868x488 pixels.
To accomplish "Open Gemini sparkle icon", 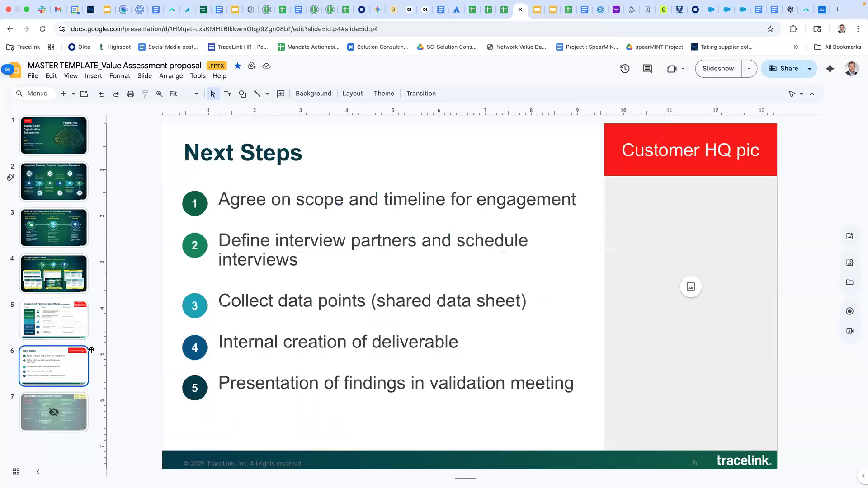I will 830,69.
